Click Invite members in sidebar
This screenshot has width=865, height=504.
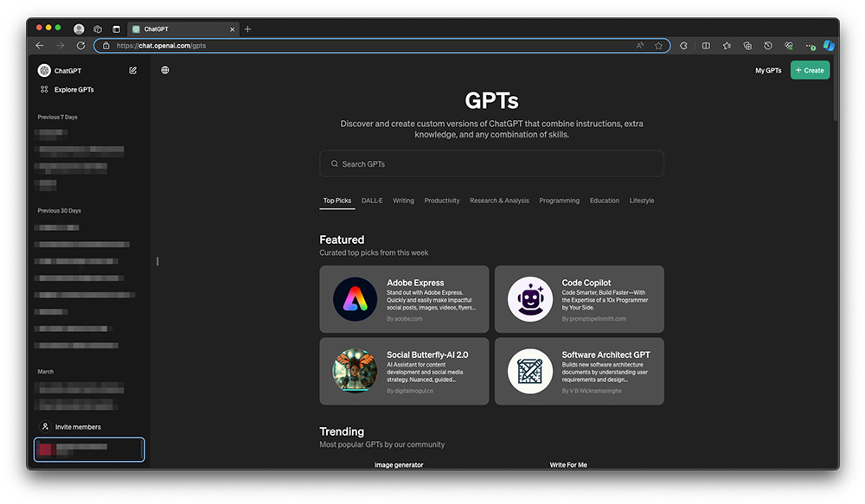pyautogui.click(x=78, y=427)
